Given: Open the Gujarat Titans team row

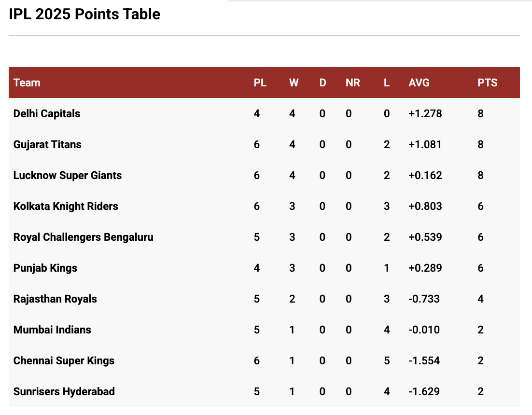Looking at the screenshot, I should click(47, 145).
